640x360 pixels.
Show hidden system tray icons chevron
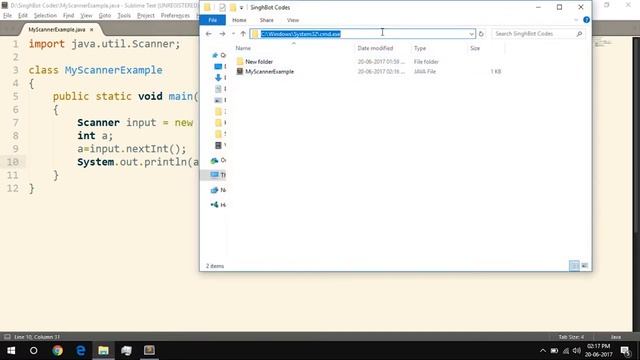coord(542,351)
